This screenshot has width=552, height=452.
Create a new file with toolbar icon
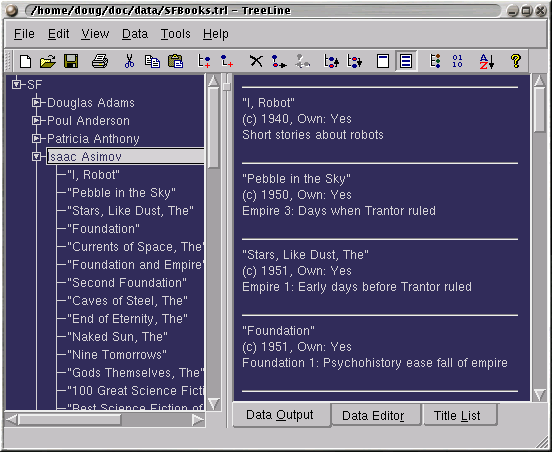[25, 62]
